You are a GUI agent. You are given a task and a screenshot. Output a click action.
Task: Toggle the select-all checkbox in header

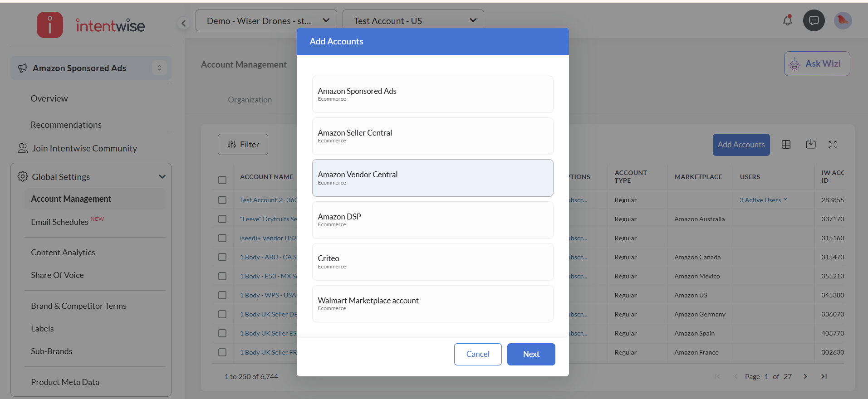pos(222,180)
